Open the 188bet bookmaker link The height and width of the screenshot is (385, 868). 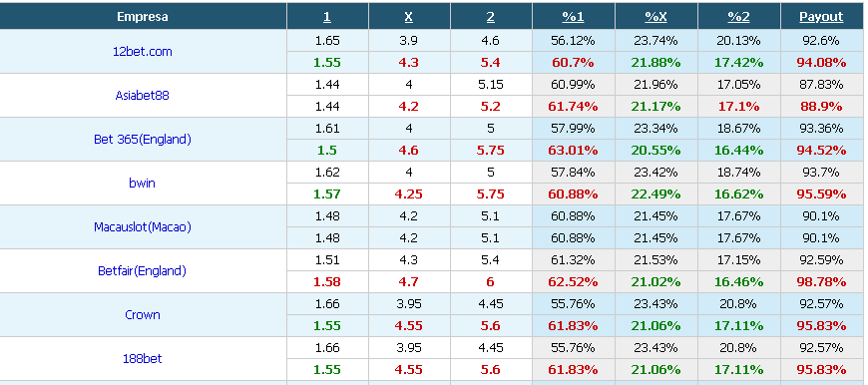(143, 358)
